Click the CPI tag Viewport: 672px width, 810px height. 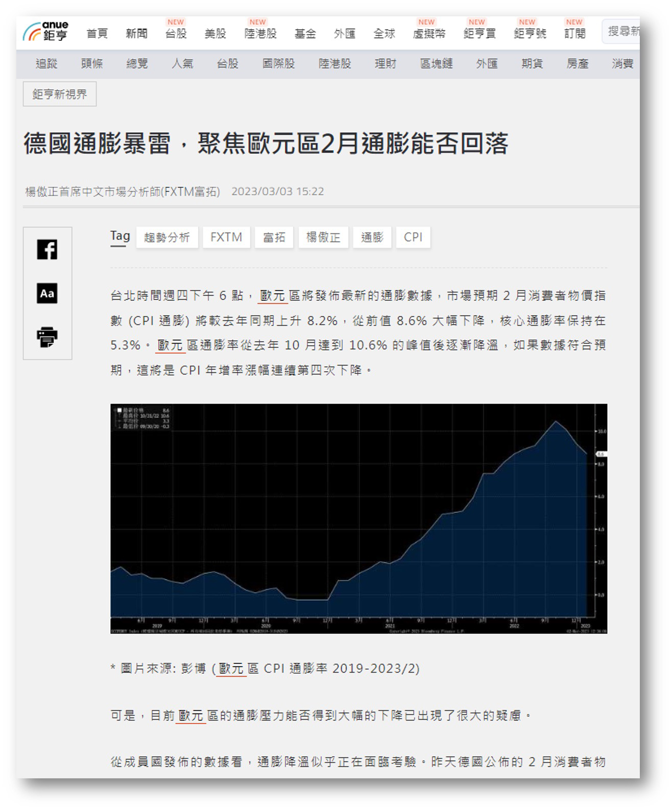tap(413, 237)
